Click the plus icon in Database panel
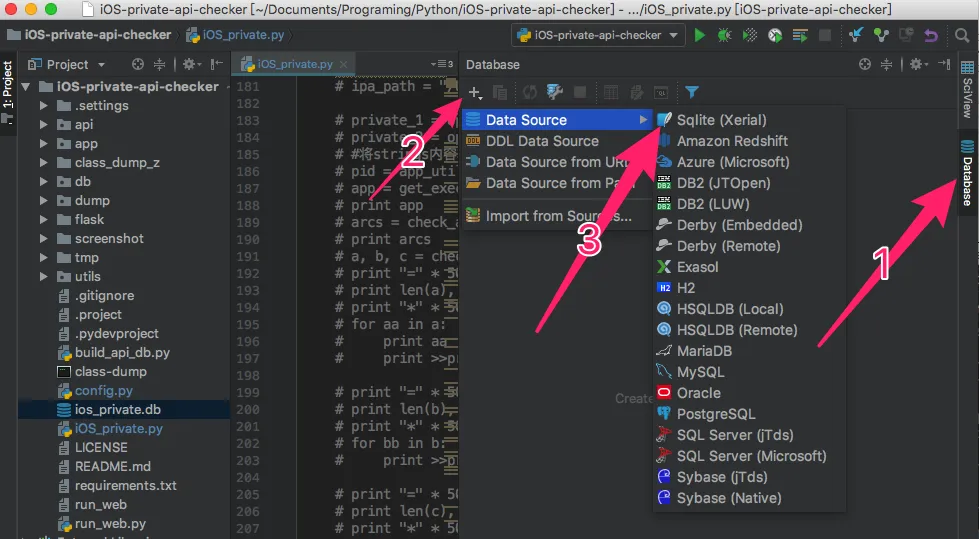Viewport: 979px width, 539px height. 475,93
